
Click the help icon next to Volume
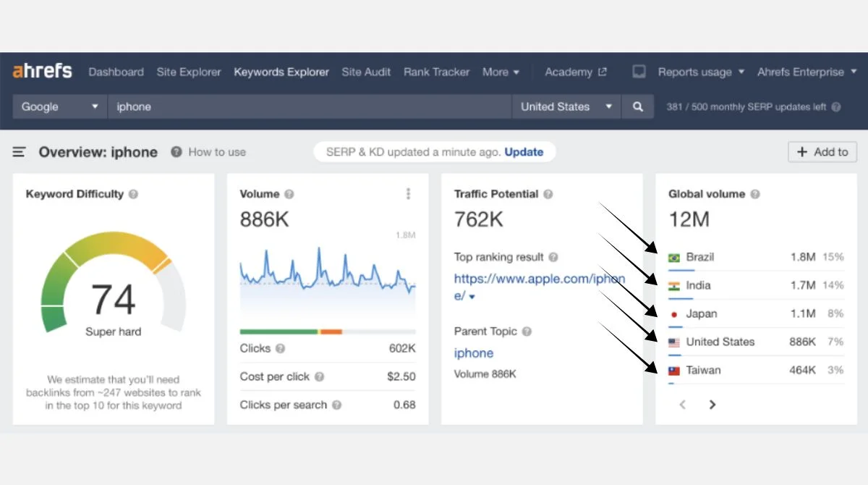point(289,194)
